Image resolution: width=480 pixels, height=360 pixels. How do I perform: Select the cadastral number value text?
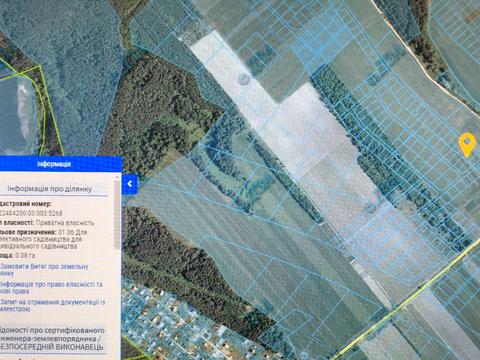coord(32,213)
